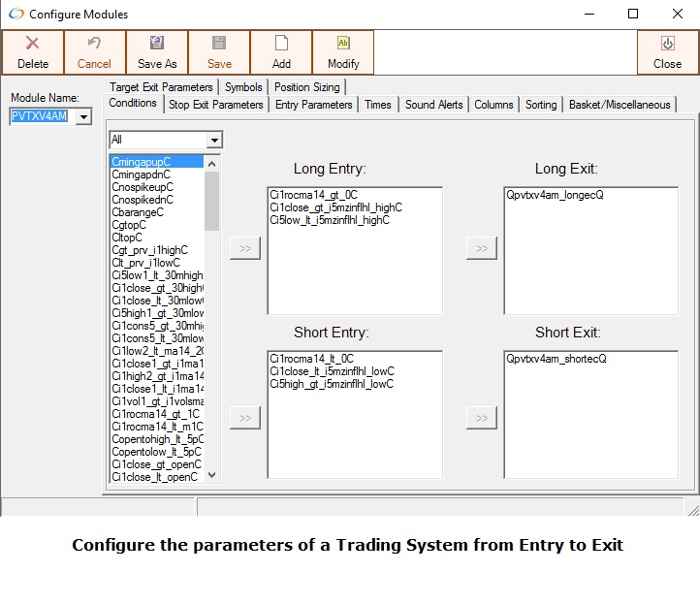Click the Modify toolbar icon
This screenshot has height=604, width=700.
(x=343, y=44)
